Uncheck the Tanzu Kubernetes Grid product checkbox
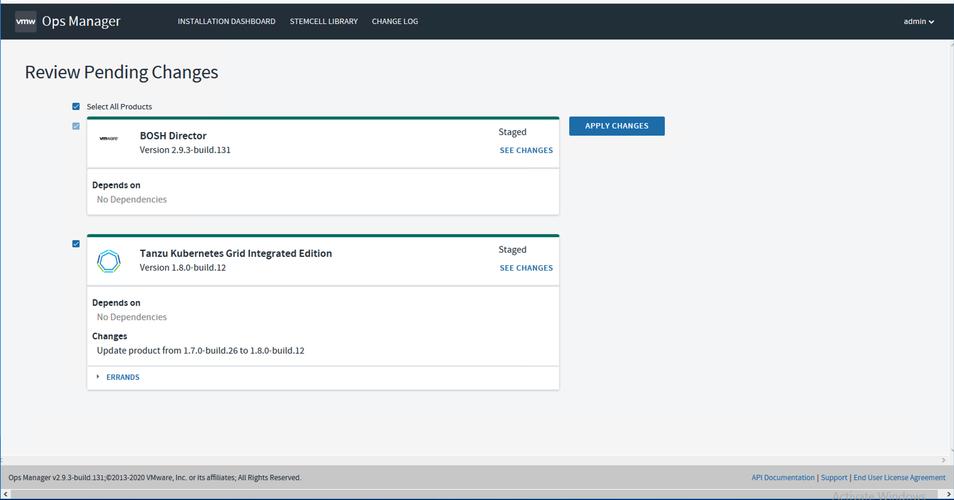 pyautogui.click(x=76, y=243)
